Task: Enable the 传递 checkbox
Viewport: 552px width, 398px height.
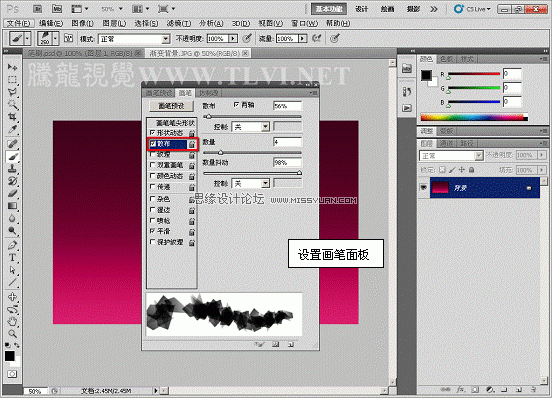Action: [x=152, y=186]
